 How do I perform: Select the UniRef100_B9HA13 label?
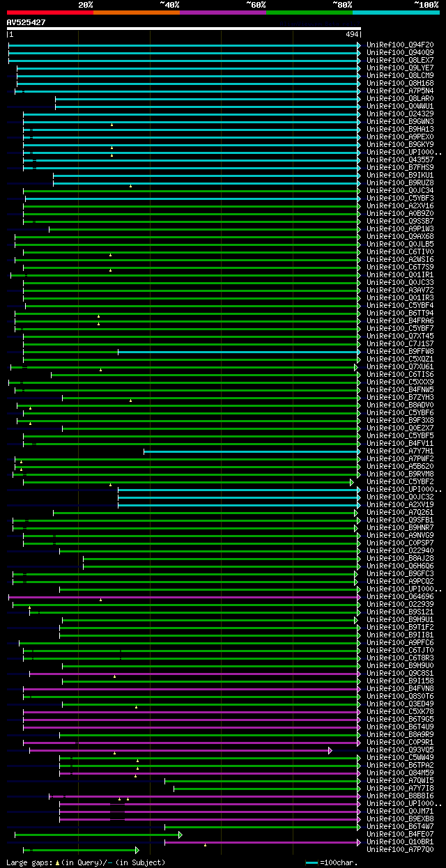400,129
